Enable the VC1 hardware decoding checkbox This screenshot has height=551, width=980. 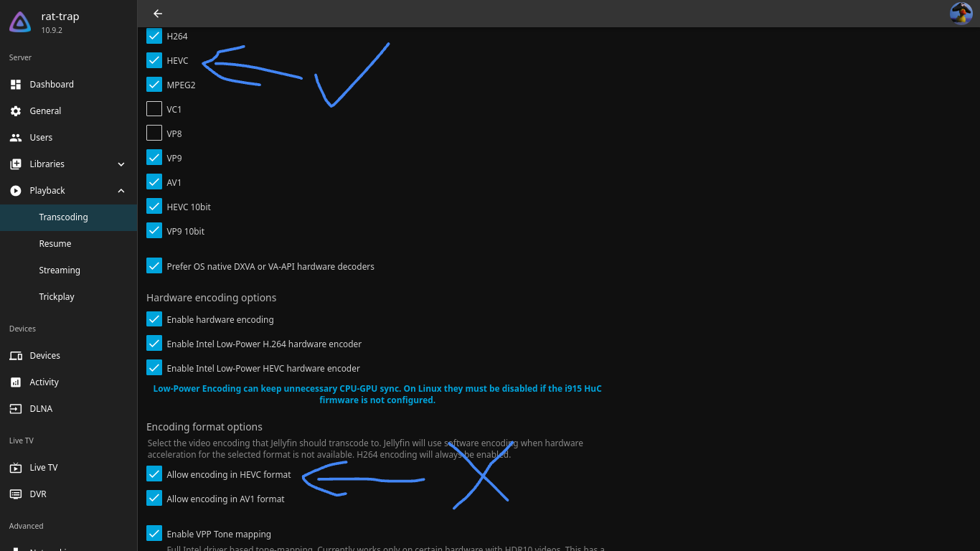pyautogui.click(x=154, y=109)
